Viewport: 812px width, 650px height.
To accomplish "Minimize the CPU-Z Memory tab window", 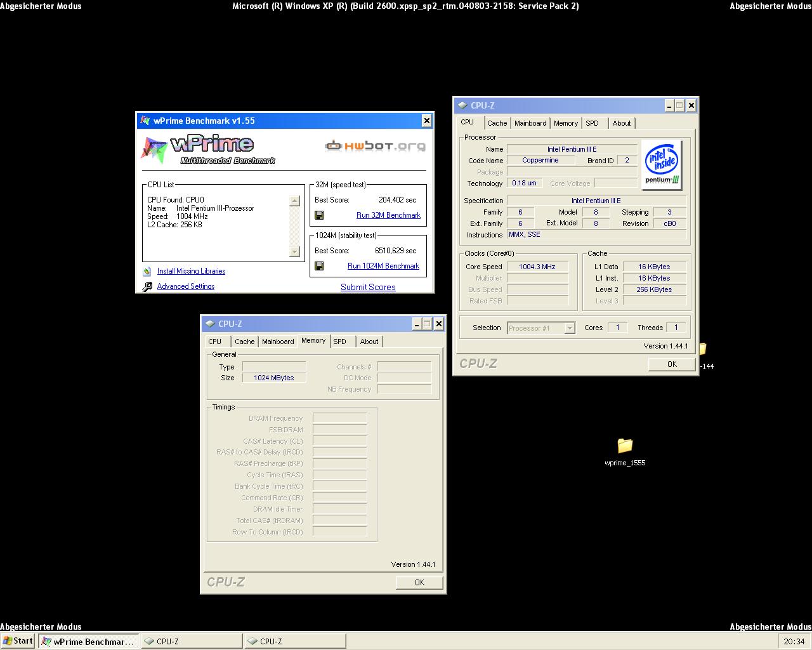I will pyautogui.click(x=417, y=324).
